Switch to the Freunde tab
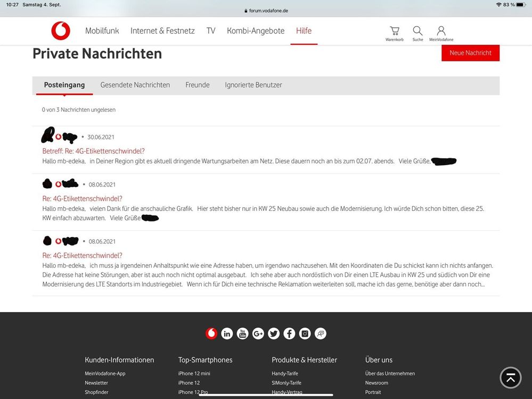The height and width of the screenshot is (399, 532). coord(198,85)
